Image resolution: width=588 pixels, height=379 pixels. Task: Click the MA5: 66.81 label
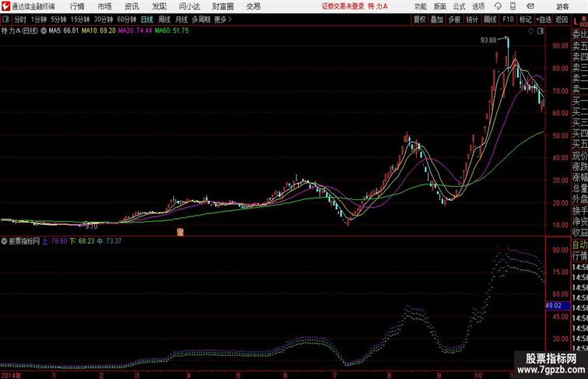coord(63,31)
